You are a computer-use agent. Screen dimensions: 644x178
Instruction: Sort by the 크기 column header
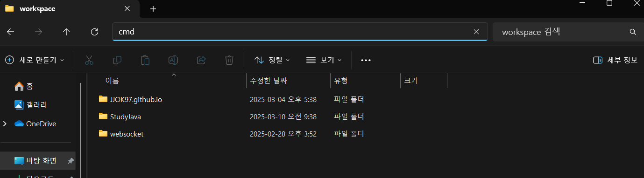click(x=424, y=81)
